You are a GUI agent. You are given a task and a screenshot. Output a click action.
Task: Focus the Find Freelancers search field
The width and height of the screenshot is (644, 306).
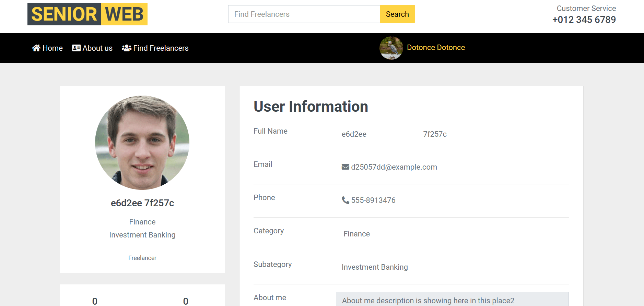point(304,14)
